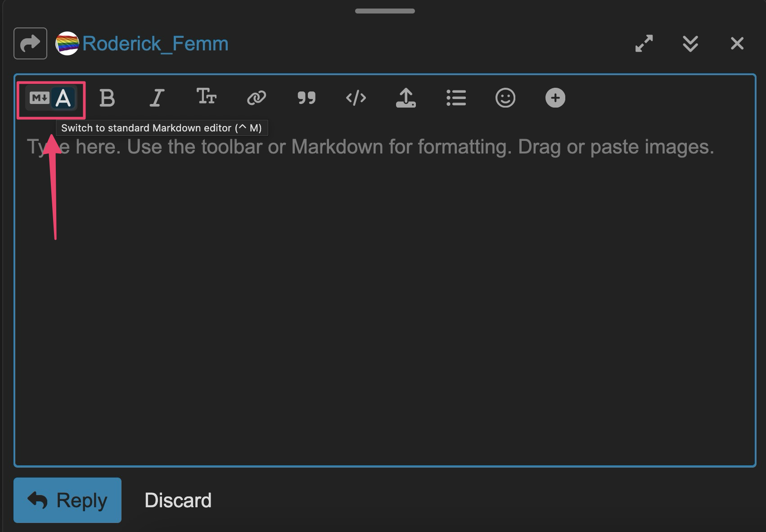Open the emoji picker

point(505,98)
